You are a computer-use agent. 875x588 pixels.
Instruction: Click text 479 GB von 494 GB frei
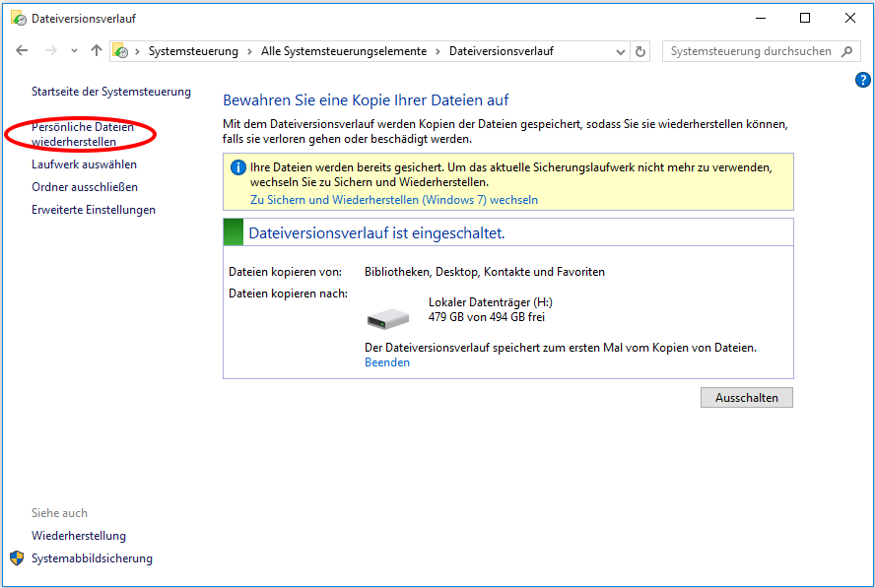tap(487, 317)
